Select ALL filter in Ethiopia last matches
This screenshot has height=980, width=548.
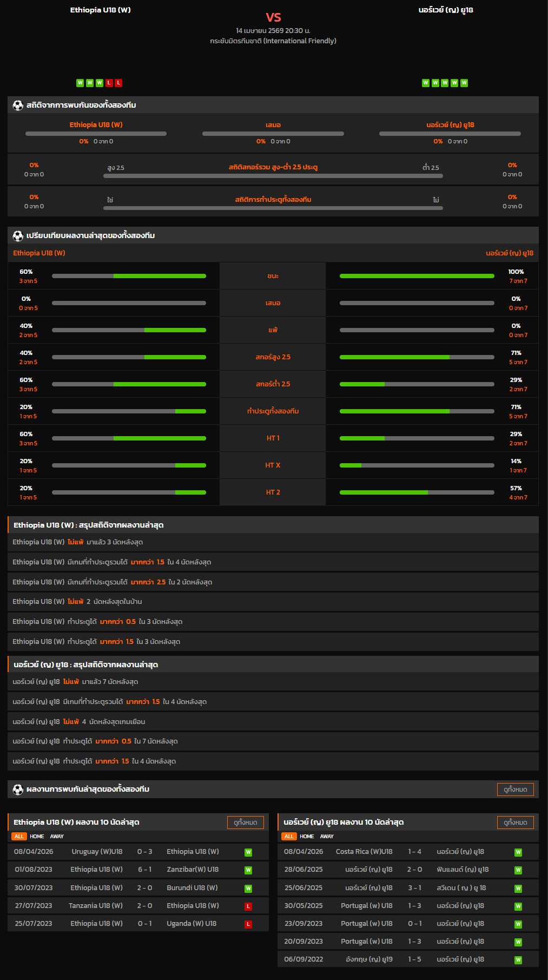[x=19, y=837]
